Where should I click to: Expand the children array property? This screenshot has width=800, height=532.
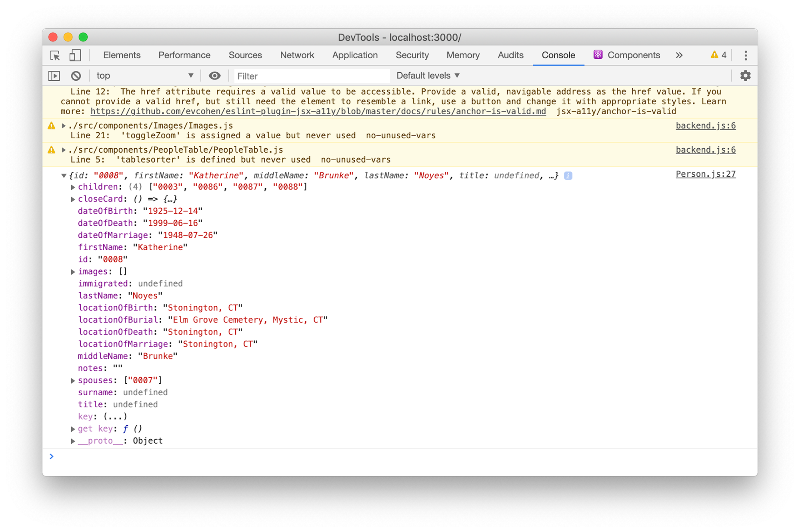(x=73, y=187)
